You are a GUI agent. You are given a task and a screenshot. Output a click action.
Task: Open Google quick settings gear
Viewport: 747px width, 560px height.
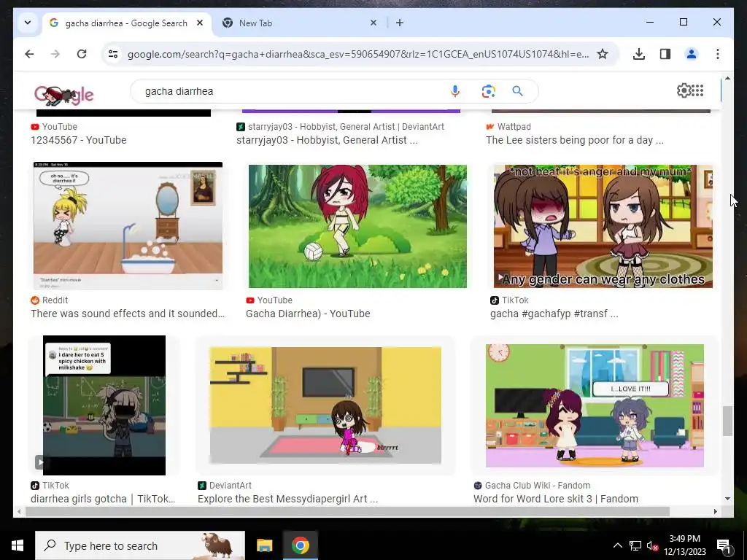coord(684,90)
